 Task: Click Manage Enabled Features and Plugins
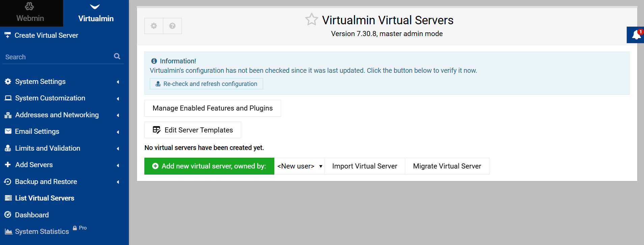(213, 108)
